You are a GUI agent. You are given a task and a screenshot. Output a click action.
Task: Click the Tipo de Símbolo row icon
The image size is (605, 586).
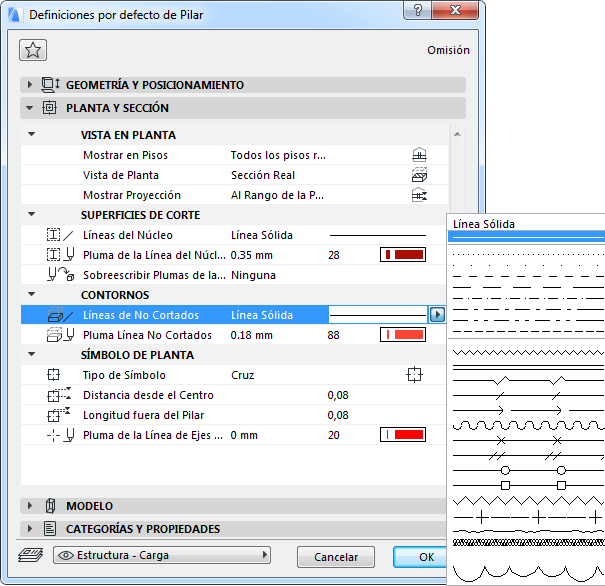point(53,375)
